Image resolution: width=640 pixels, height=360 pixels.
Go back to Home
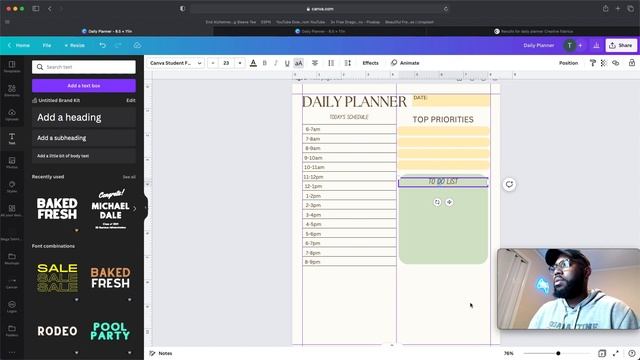point(19,45)
